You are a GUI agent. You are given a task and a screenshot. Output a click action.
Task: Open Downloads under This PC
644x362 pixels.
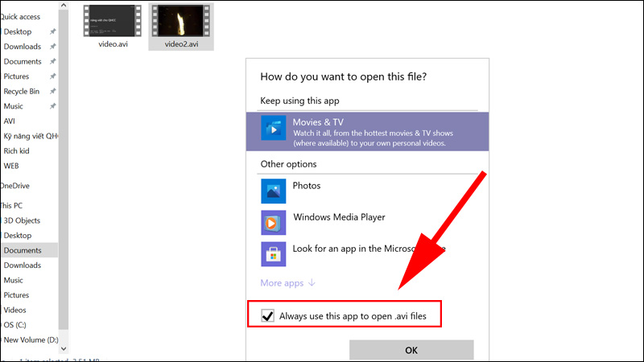23,265
